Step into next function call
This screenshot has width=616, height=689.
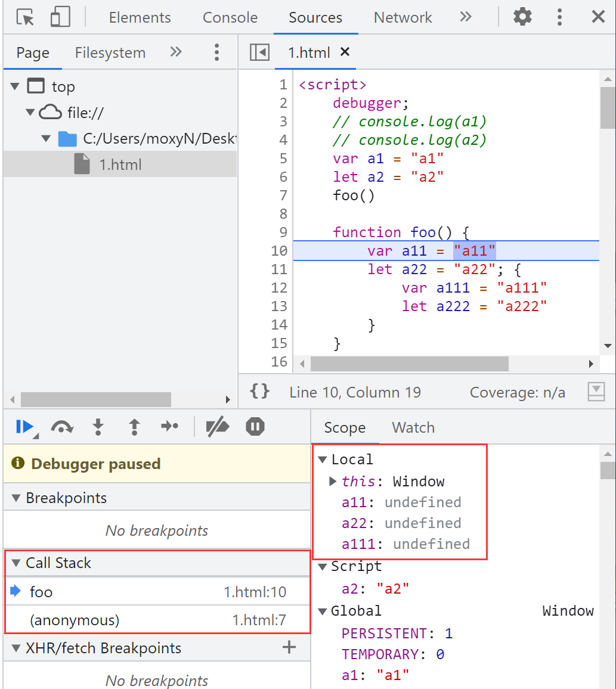pos(98,426)
